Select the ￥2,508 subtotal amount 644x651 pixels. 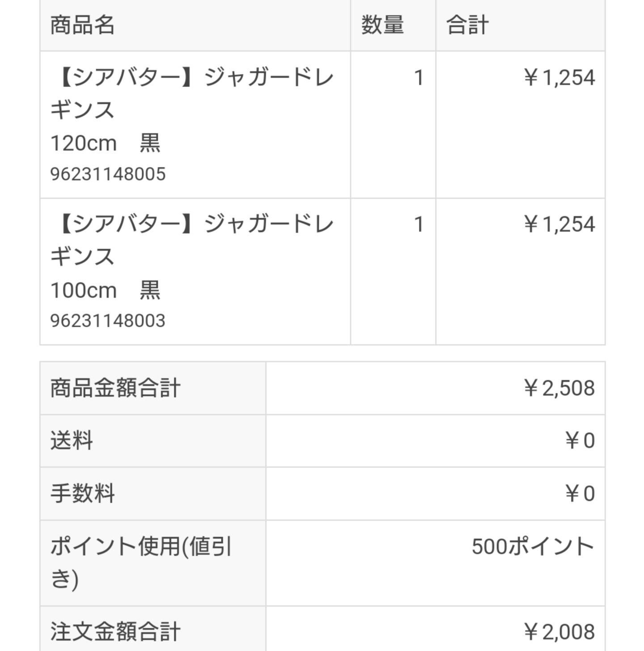coord(559,388)
